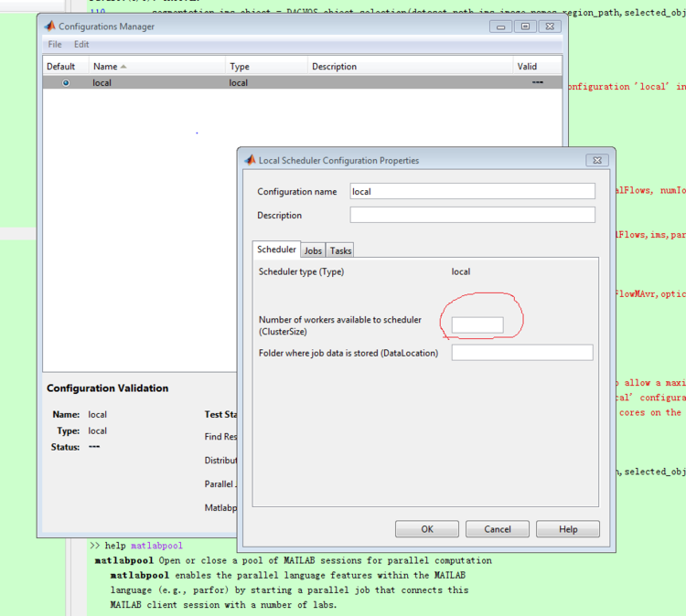
Task: Click the Configuration name input field
Action: tap(473, 192)
